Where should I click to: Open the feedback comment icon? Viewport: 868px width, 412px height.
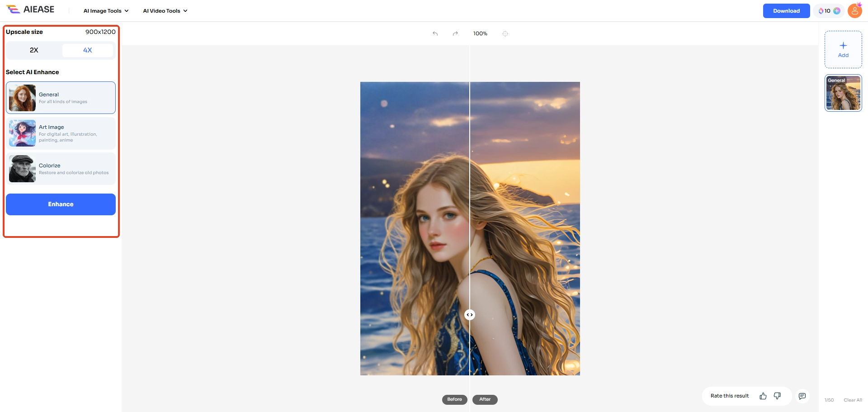point(802,396)
